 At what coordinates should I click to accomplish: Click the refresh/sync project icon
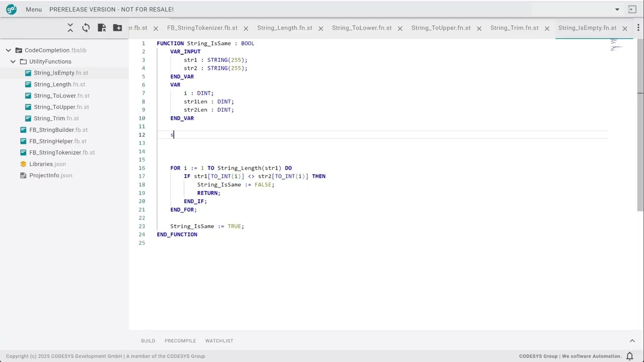click(x=86, y=28)
